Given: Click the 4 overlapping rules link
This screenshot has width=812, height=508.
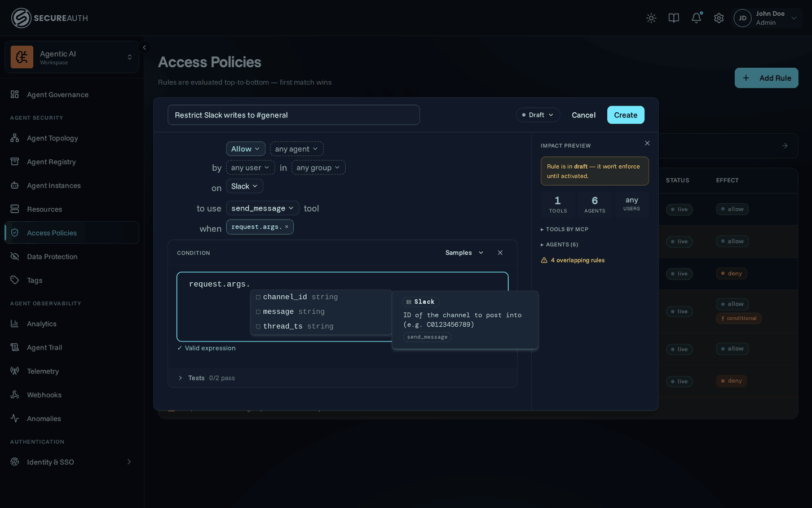Looking at the screenshot, I should click(577, 260).
